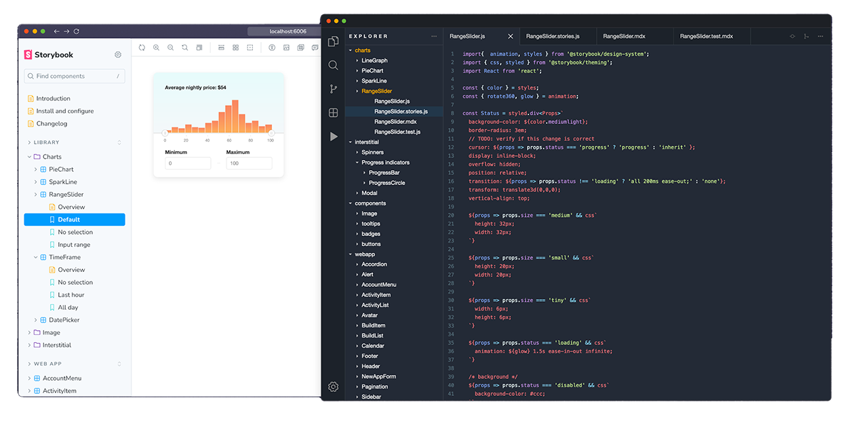
Task: Click the Minimum value input field
Action: (x=188, y=163)
